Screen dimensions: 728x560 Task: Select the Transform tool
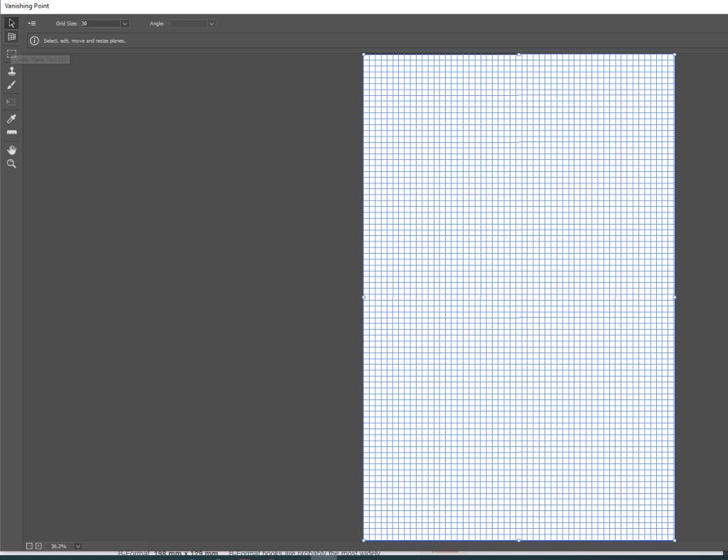[11, 102]
